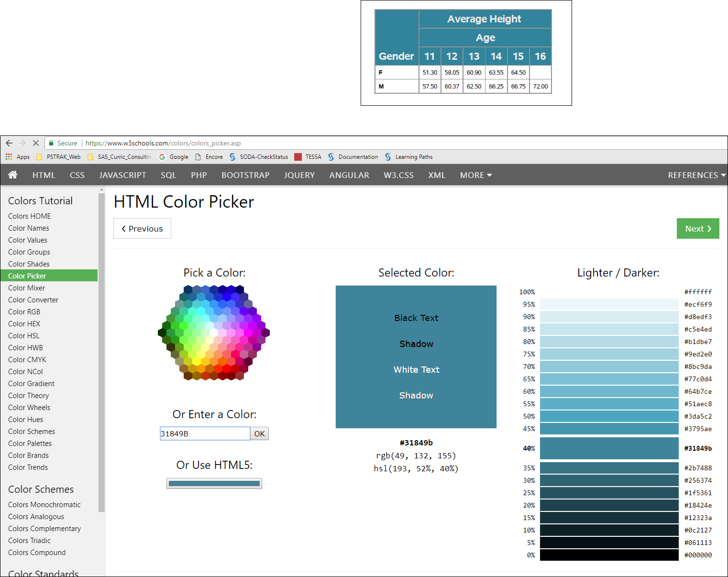Open Color Mixer in the sidebar
Viewport: 728px width, 577px height.
27,288
